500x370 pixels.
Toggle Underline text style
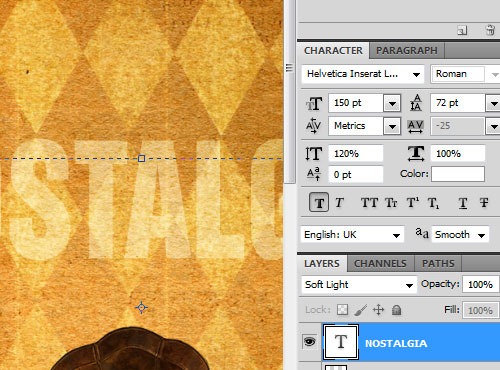(463, 203)
